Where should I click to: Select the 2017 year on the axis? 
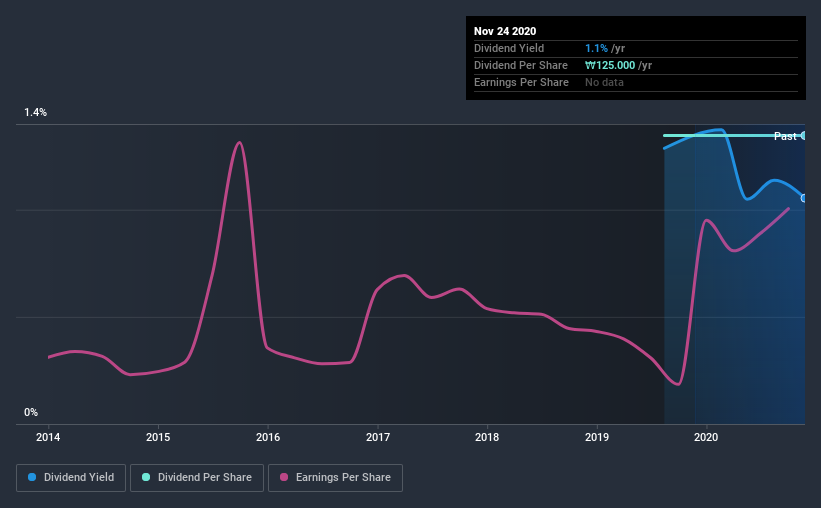tap(378, 437)
